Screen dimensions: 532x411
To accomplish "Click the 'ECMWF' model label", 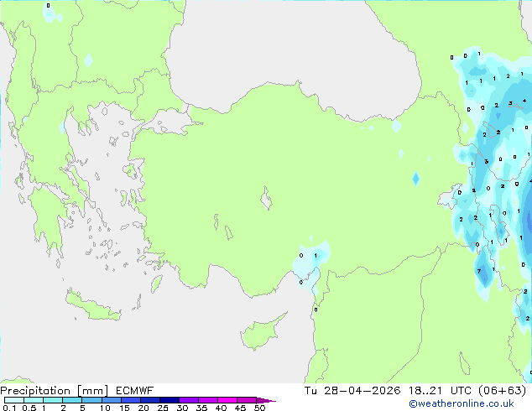I will [x=134, y=391].
